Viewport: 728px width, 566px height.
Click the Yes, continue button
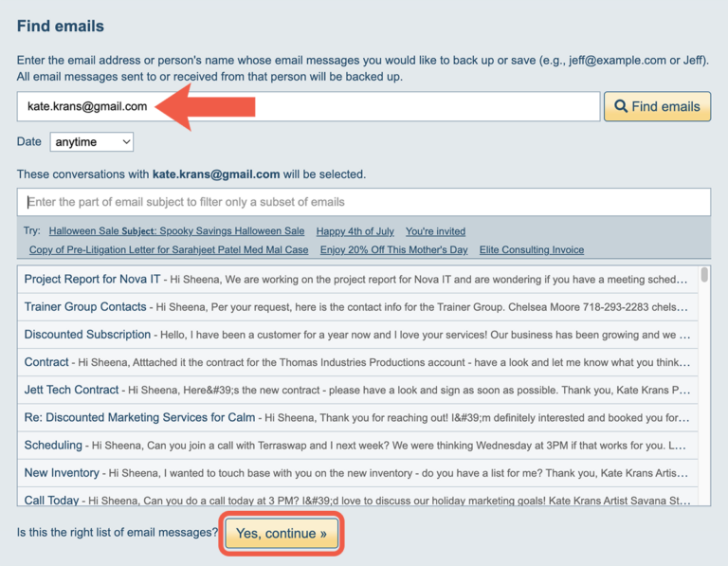(282, 533)
